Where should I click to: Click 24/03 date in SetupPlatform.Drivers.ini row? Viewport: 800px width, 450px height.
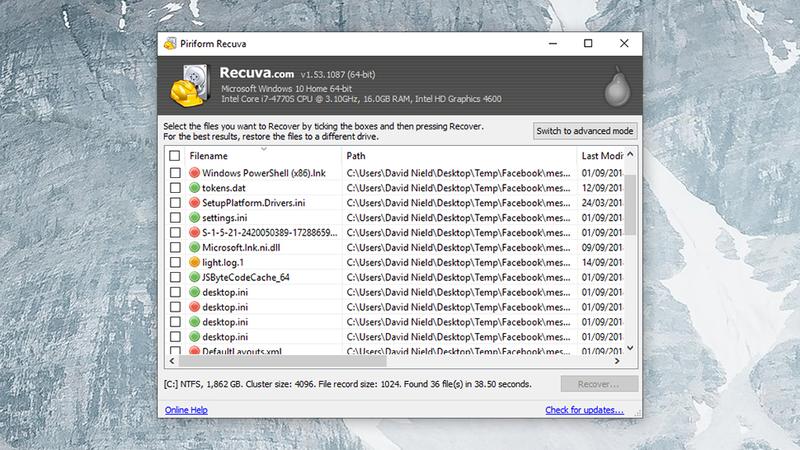(x=602, y=203)
